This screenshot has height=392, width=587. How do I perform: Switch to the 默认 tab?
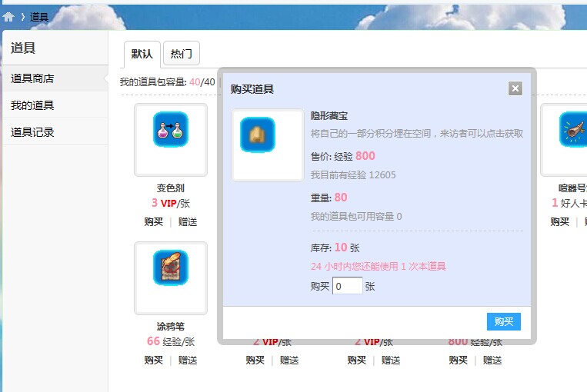pos(142,54)
